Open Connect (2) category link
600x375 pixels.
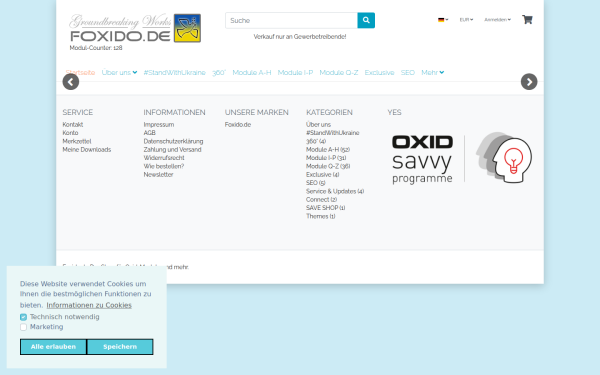(x=321, y=199)
